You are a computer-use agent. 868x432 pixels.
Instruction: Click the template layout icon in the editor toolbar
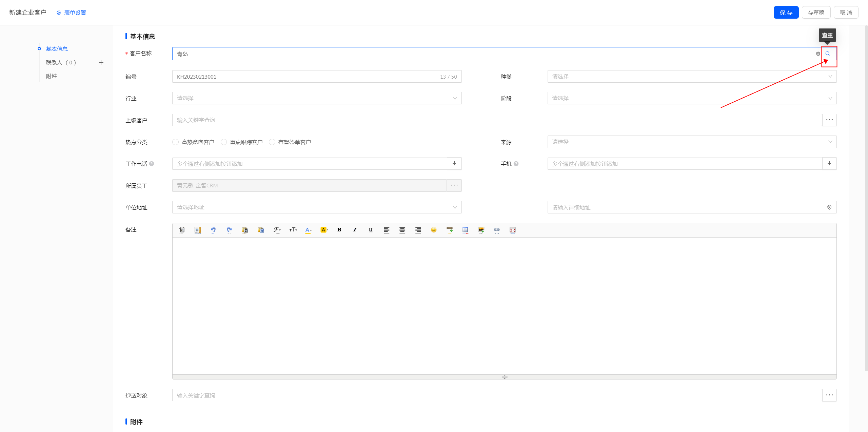[198, 230]
